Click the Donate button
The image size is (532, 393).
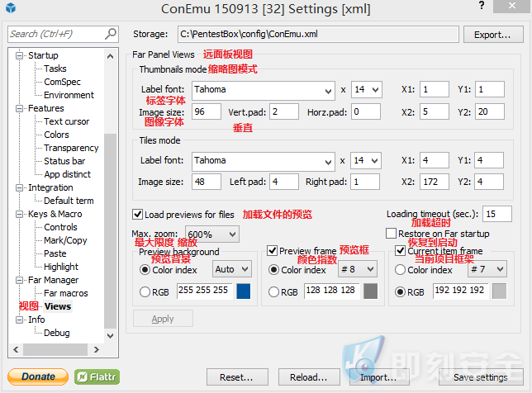38,376
